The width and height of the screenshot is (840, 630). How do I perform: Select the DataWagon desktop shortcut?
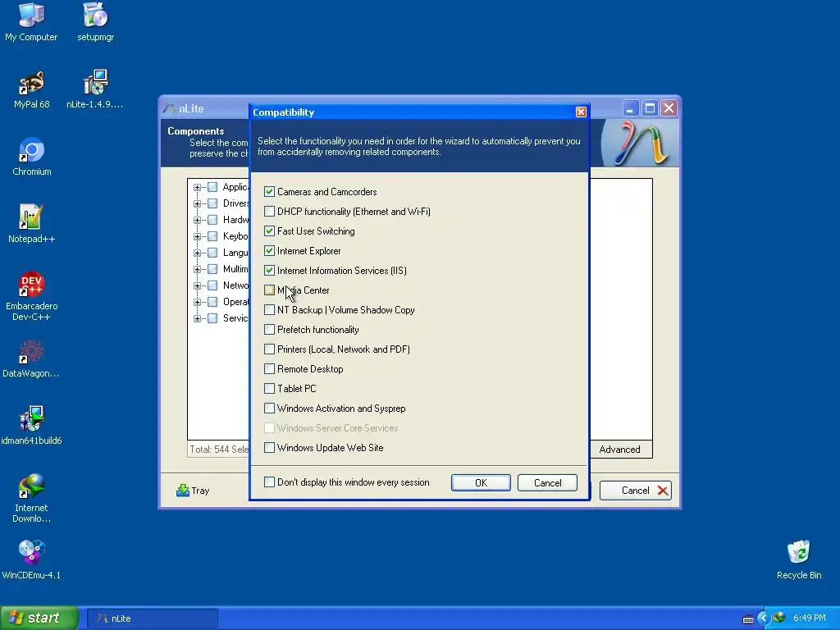pyautogui.click(x=30, y=359)
